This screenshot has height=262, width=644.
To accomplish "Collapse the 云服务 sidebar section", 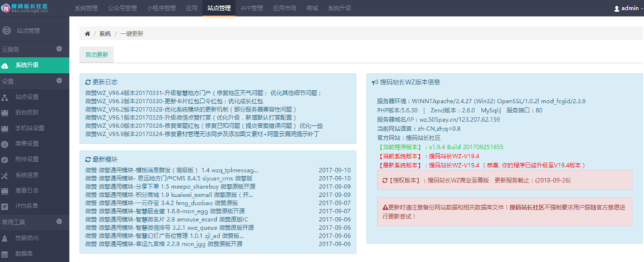I will pos(59,49).
